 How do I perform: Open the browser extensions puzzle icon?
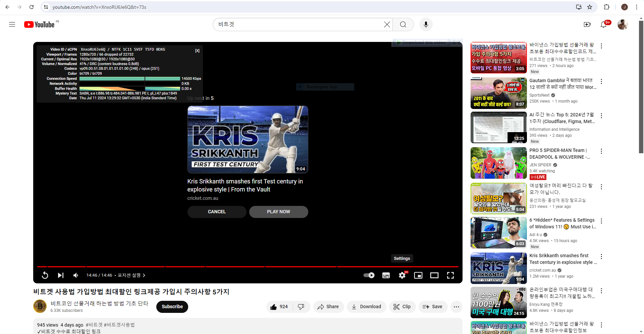pyautogui.click(x=606, y=7)
